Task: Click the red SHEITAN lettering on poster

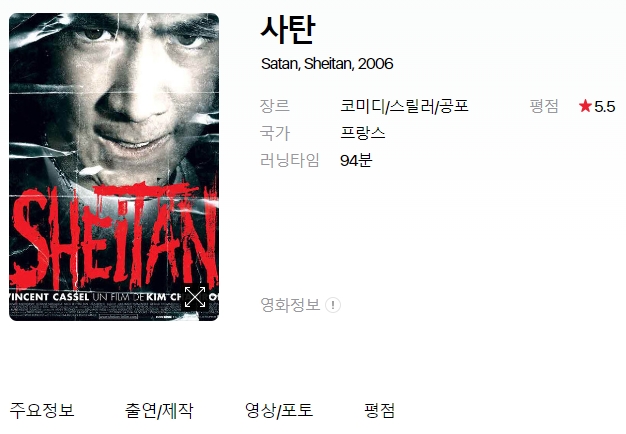Action: click(x=114, y=236)
